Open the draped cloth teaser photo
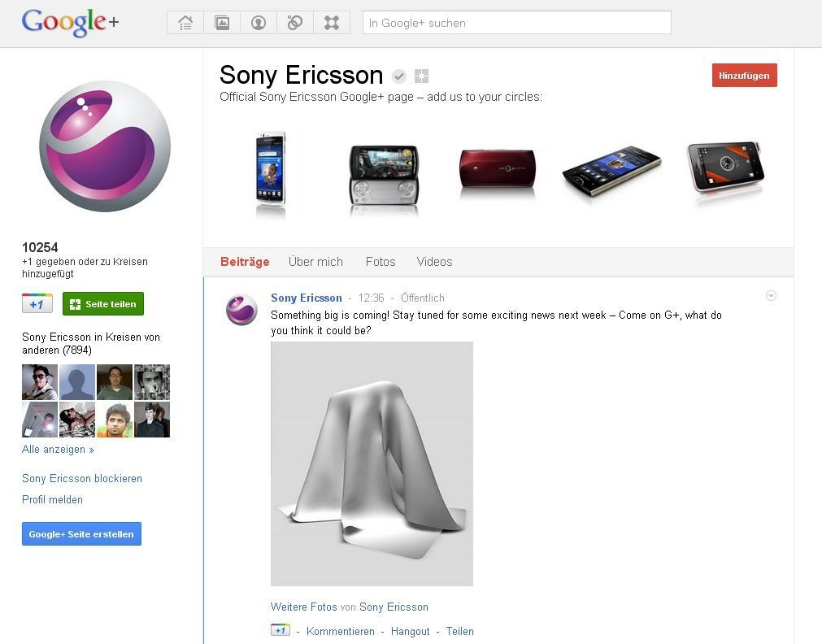 372,463
